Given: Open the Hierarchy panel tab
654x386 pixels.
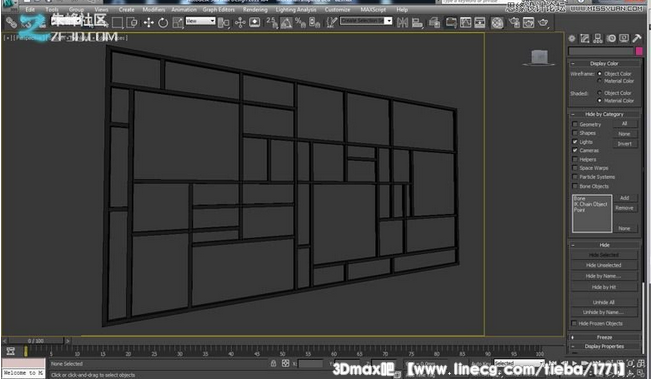Looking at the screenshot, I should point(598,38).
